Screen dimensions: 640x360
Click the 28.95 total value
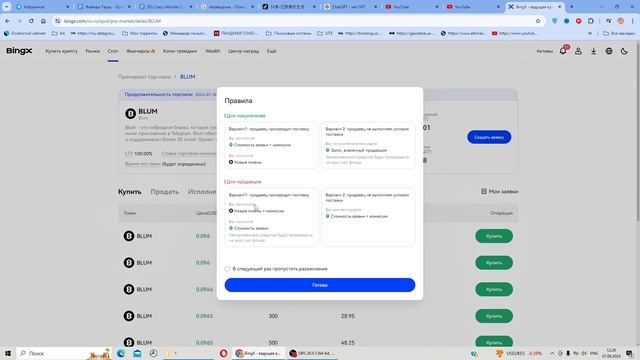coord(348,316)
